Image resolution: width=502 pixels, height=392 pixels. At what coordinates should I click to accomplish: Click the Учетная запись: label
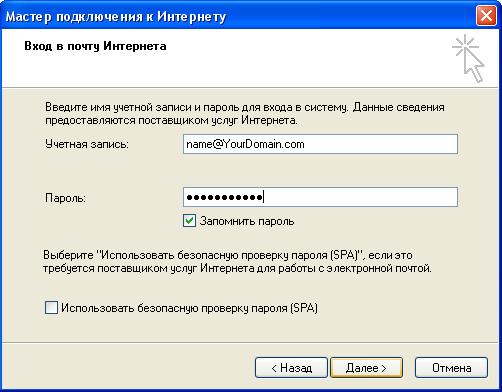(x=87, y=144)
